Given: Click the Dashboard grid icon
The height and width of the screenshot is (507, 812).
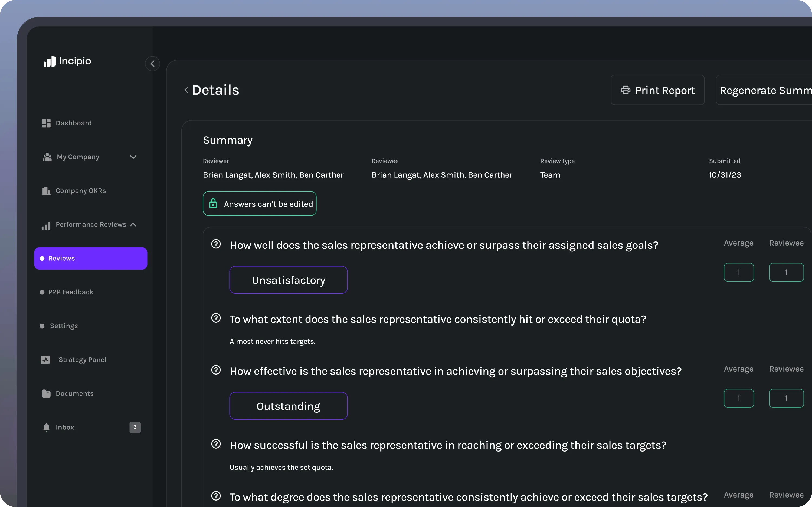Looking at the screenshot, I should pyautogui.click(x=46, y=123).
